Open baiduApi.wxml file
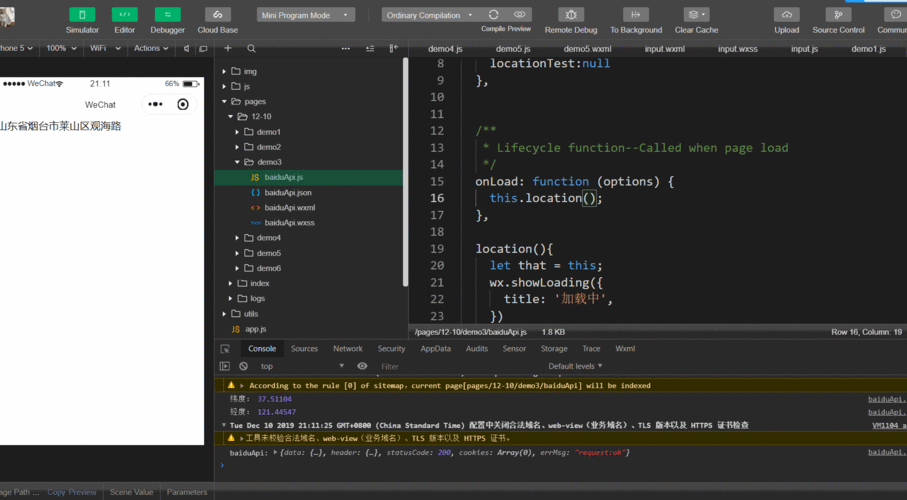The width and height of the screenshot is (907, 500). tap(289, 208)
